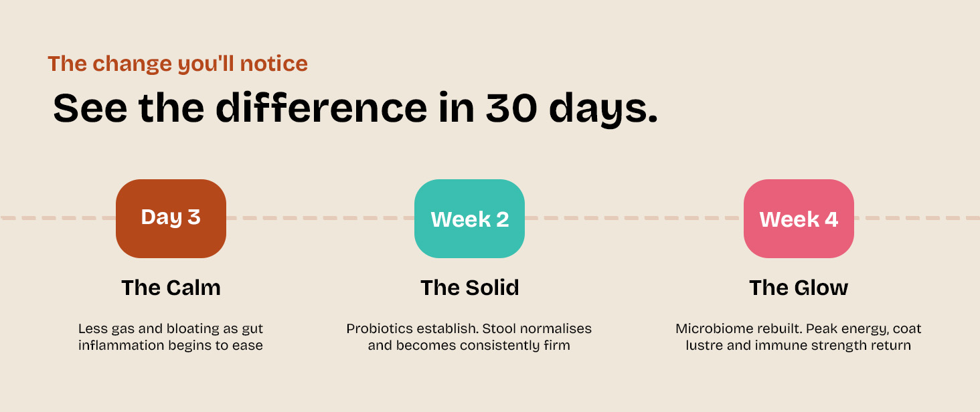Image resolution: width=980 pixels, height=412 pixels.
Task: Select the teal Week 2 badge
Action: tap(469, 218)
